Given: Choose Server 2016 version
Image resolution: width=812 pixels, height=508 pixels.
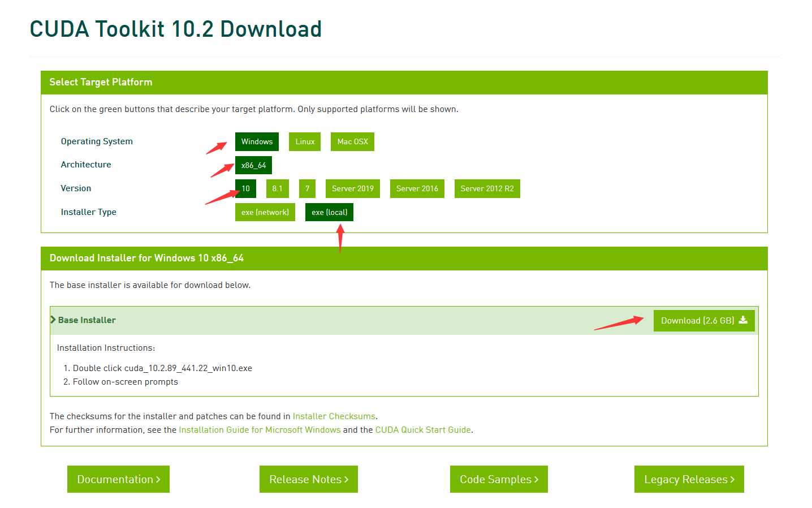Looking at the screenshot, I should click(x=417, y=188).
